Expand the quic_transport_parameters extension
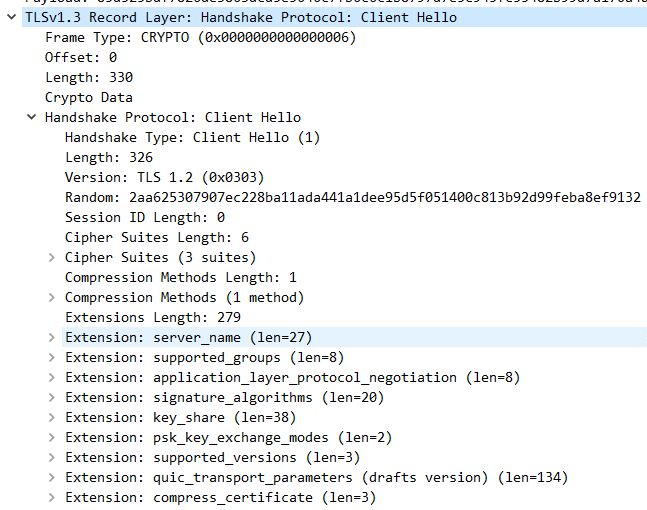 click(x=52, y=477)
